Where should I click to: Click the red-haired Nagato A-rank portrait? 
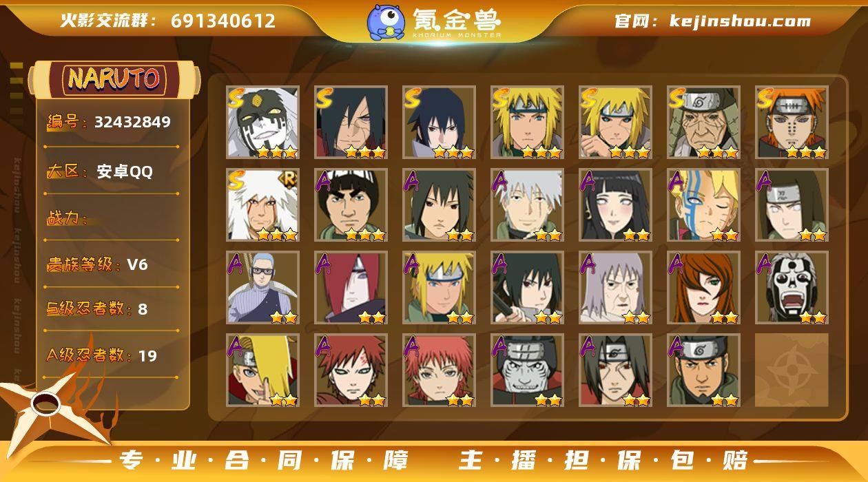click(351, 288)
